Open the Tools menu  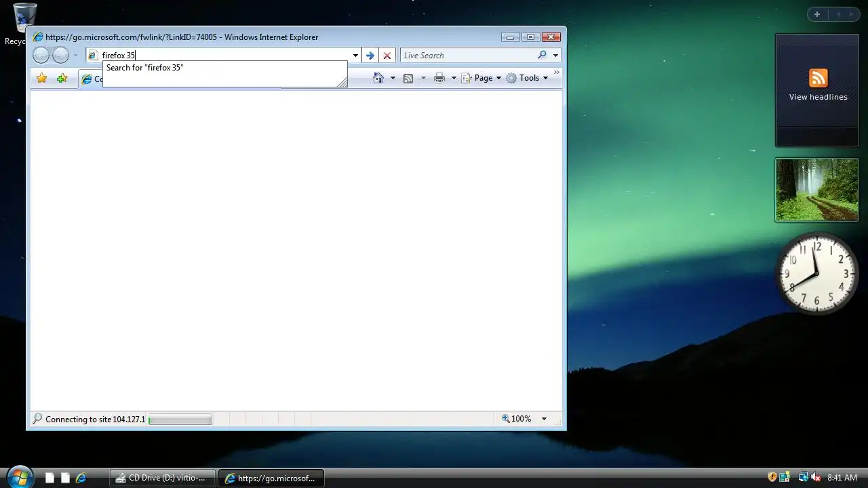point(527,78)
